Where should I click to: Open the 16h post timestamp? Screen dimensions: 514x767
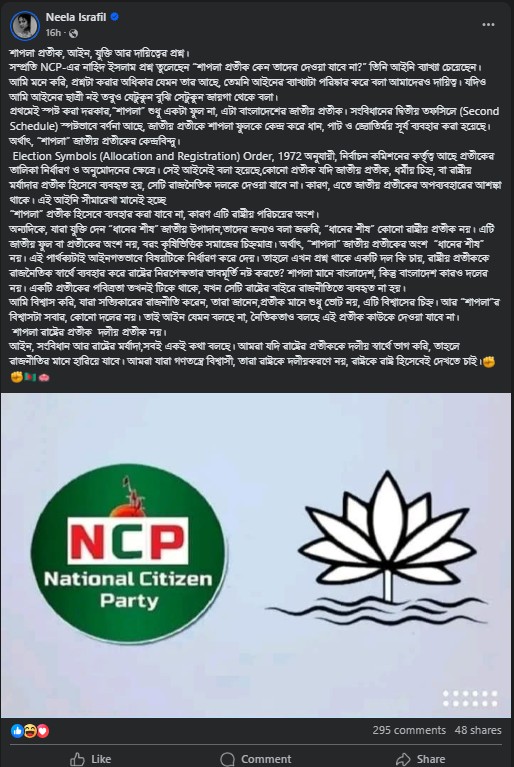tap(53, 33)
